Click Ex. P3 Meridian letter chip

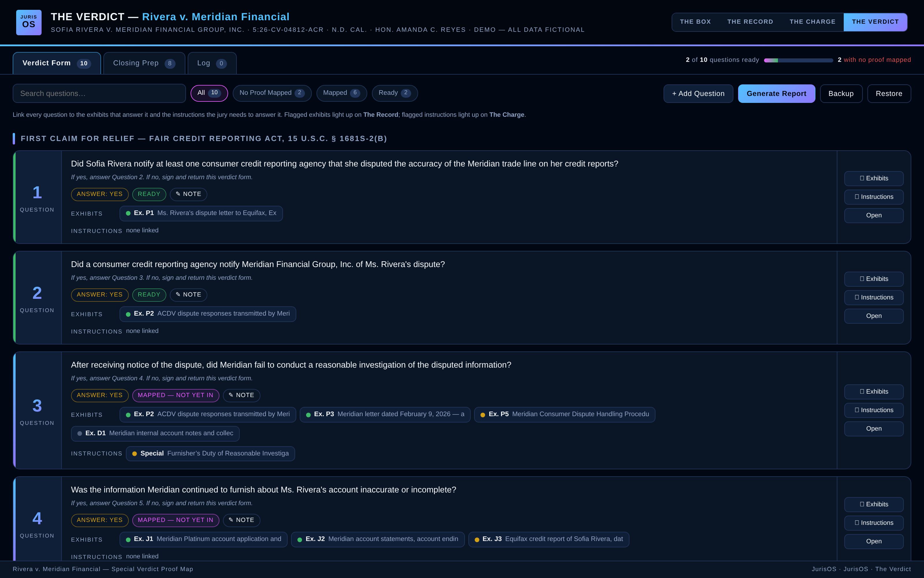pyautogui.click(x=385, y=414)
